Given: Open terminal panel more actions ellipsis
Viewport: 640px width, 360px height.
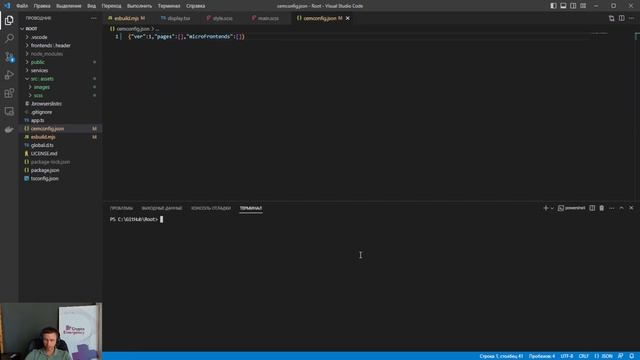Looking at the screenshot, I should pos(611,208).
